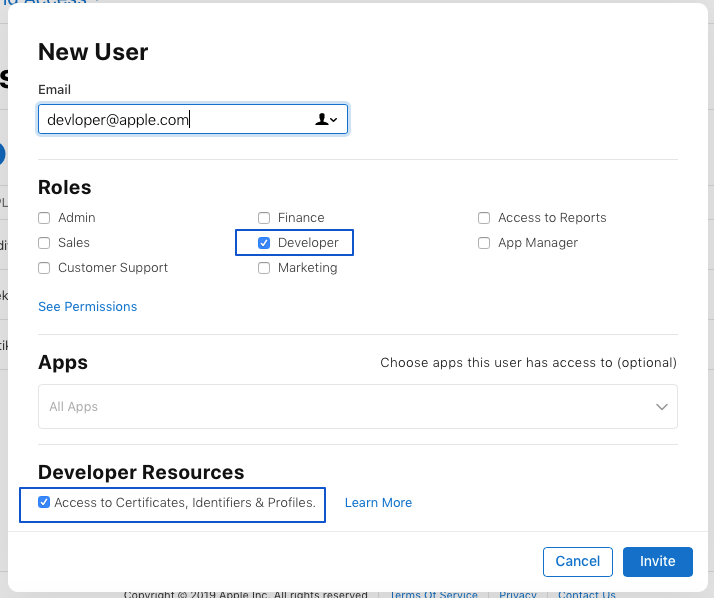Uncheck Access to Certificates, Identifiers & Profiles

[44, 502]
